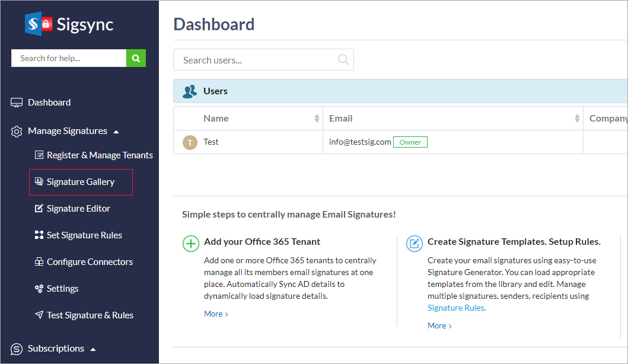628x364 pixels.
Task: Sort users by the Name column
Action: (x=317, y=119)
